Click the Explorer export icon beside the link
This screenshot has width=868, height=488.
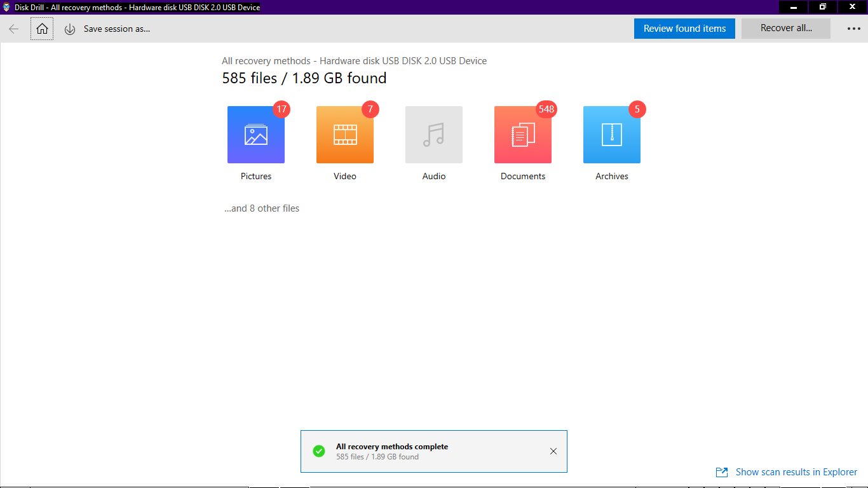(x=722, y=472)
